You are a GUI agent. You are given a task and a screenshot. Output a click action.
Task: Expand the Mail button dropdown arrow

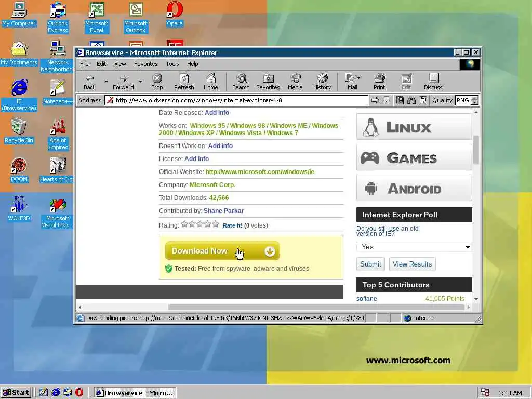point(359,78)
